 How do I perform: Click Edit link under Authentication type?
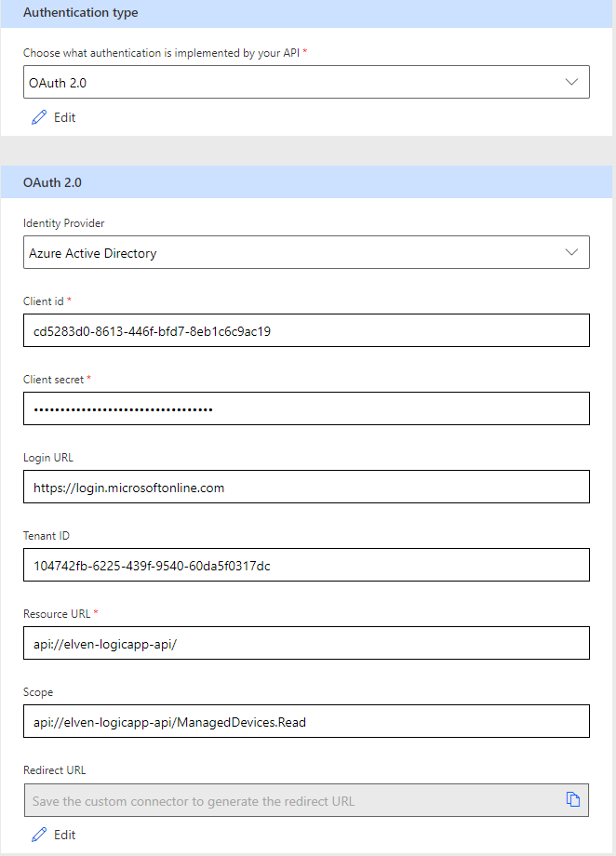pyautogui.click(x=64, y=117)
